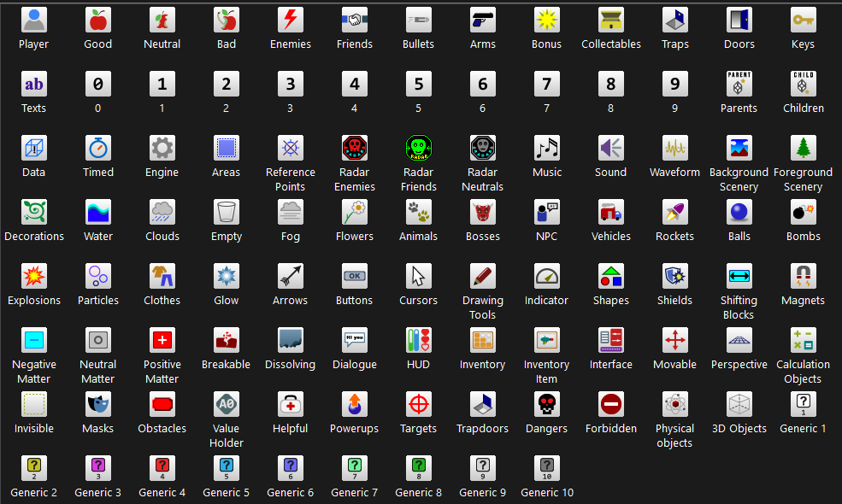Select the Generic 1 icon

(804, 405)
